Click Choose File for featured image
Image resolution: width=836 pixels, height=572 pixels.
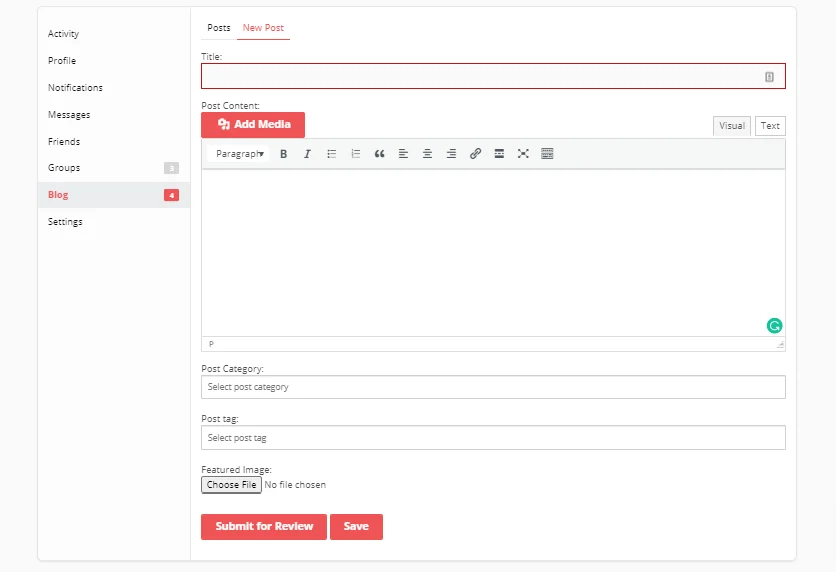point(231,485)
